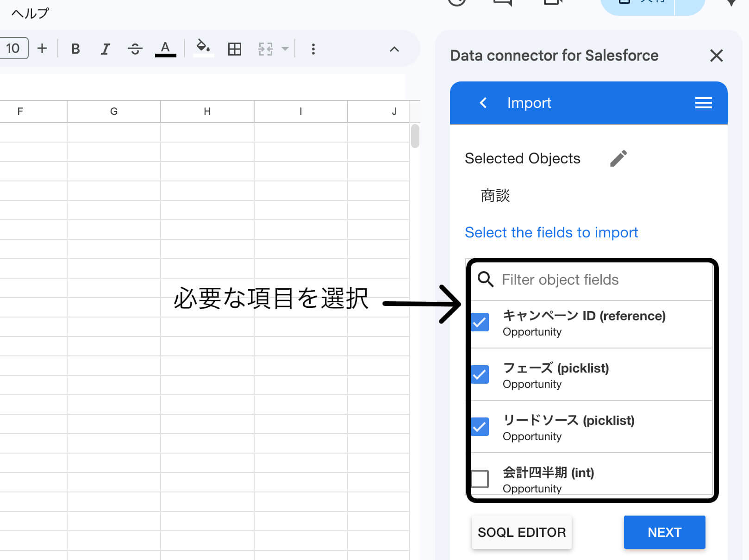Click the search icon in the filter field
749x560 pixels.
(x=485, y=280)
